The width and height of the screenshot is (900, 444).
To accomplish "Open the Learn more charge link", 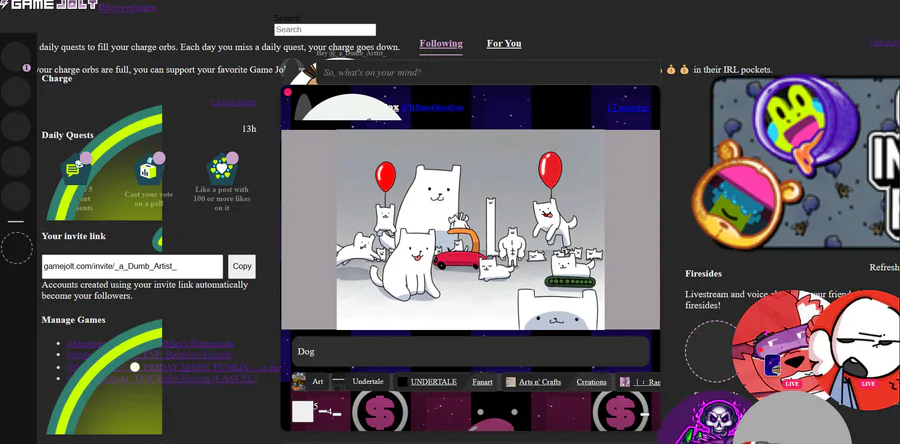I will pos(234,102).
